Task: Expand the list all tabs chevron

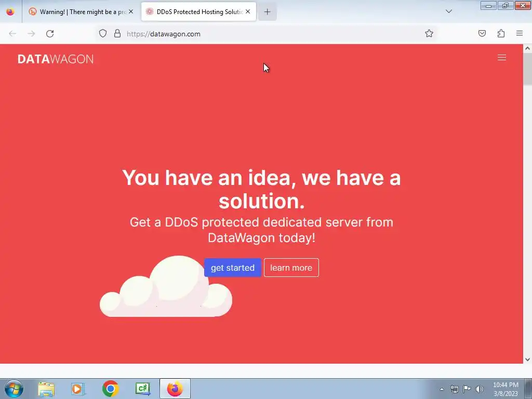Action: pos(449,11)
